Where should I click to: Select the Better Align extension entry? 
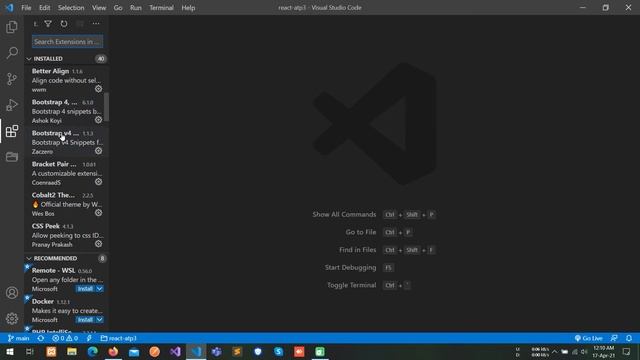67,80
